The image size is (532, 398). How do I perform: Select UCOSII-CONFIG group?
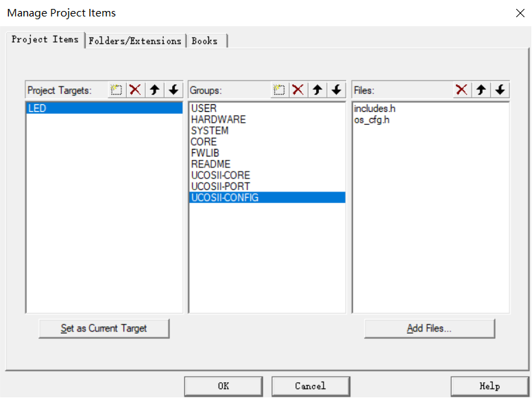(x=267, y=198)
